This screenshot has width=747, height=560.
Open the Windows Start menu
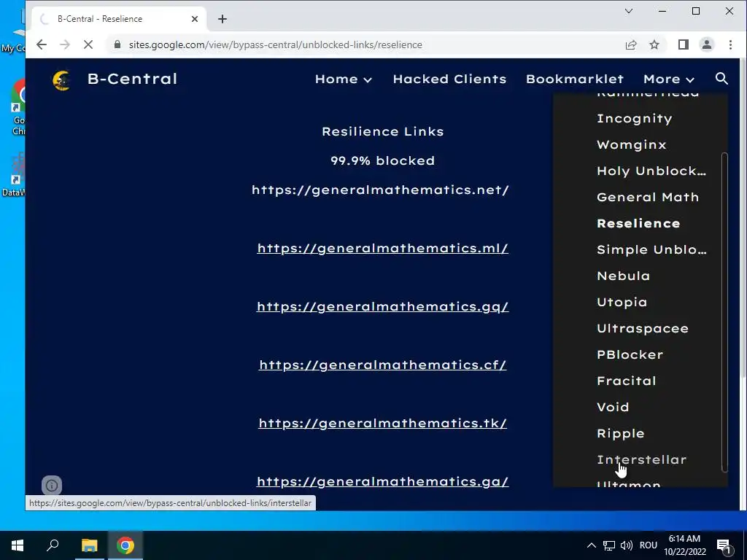tap(18, 545)
